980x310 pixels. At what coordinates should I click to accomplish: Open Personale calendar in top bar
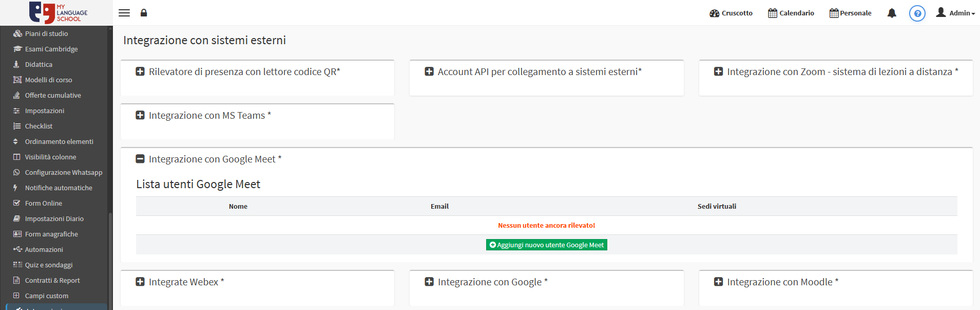tap(850, 13)
